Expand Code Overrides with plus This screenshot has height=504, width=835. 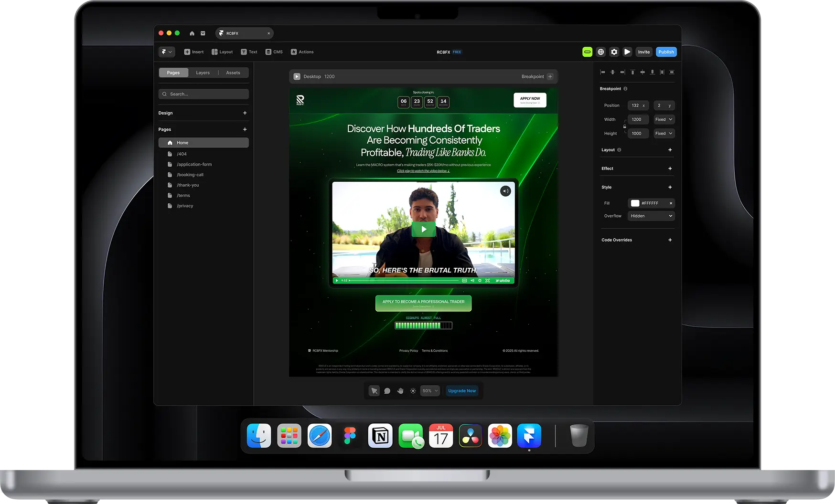point(670,240)
